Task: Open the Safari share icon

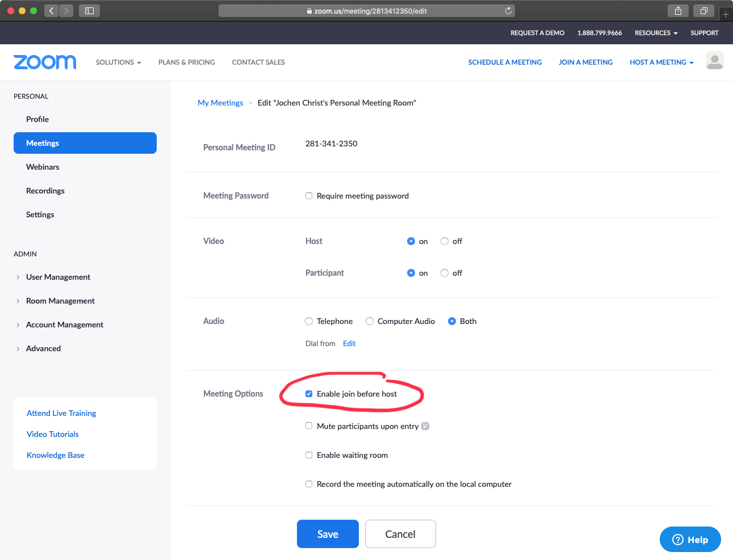Action: (x=678, y=11)
